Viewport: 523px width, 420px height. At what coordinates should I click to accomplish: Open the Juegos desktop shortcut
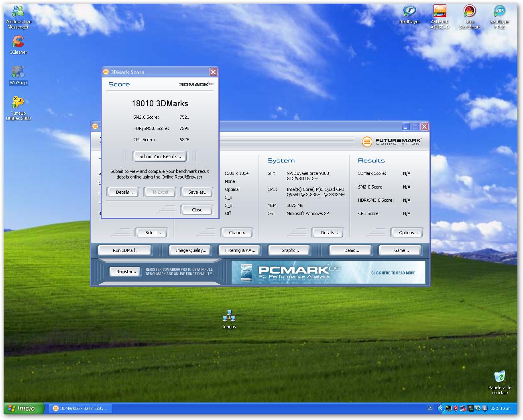coord(229,317)
